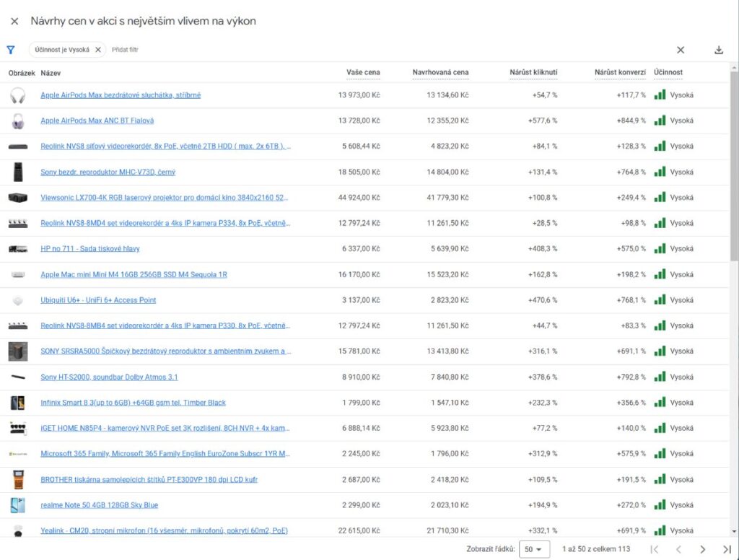The height and width of the screenshot is (560, 739).
Task: Open the rows-per-page dropdown showing 50
Action: [534, 549]
